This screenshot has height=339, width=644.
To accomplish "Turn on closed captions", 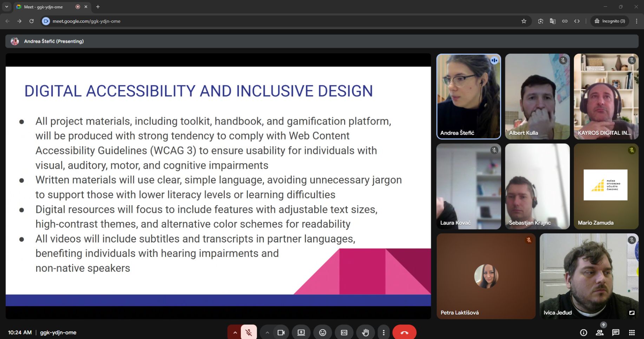I will (344, 332).
